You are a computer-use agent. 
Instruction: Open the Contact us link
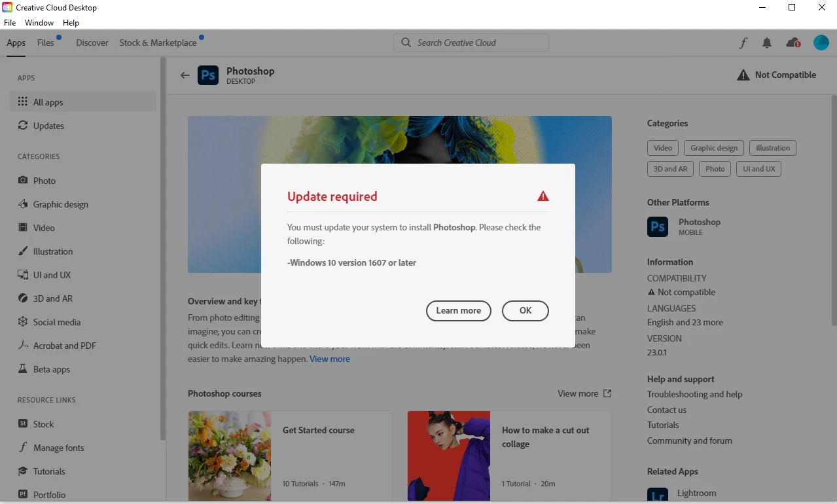pyautogui.click(x=667, y=410)
